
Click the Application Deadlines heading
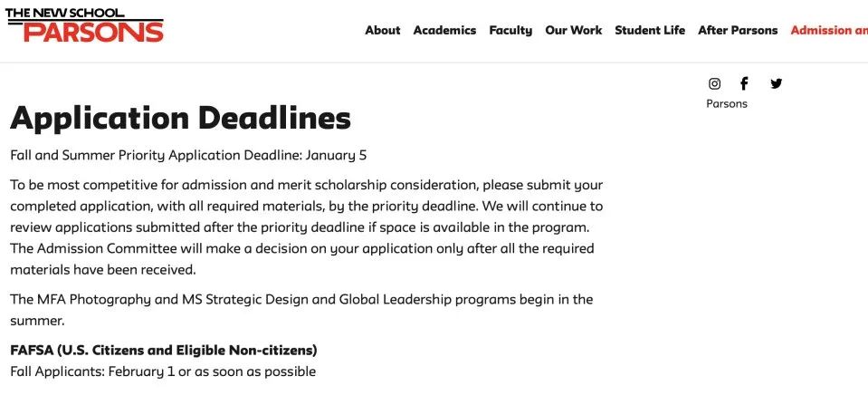180,118
